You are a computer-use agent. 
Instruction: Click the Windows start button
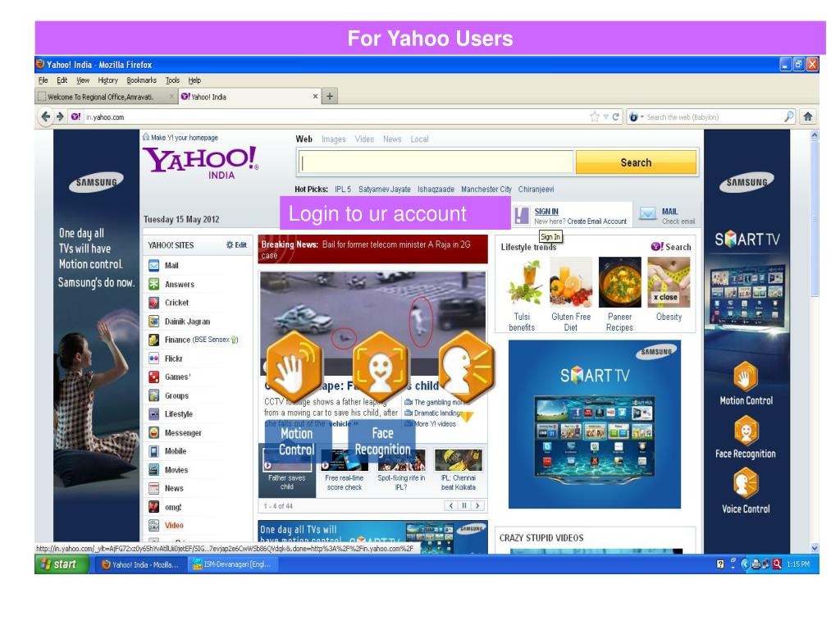point(62,564)
